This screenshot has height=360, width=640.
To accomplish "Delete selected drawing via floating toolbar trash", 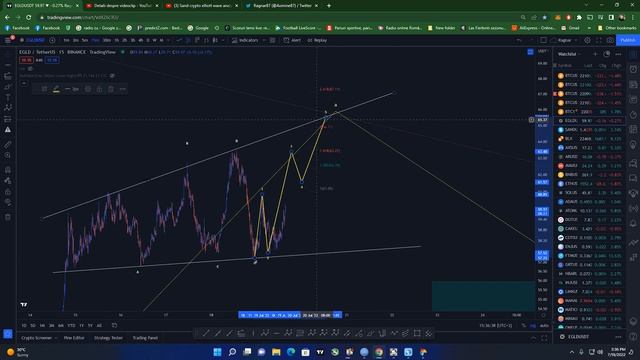I will click(111, 89).
